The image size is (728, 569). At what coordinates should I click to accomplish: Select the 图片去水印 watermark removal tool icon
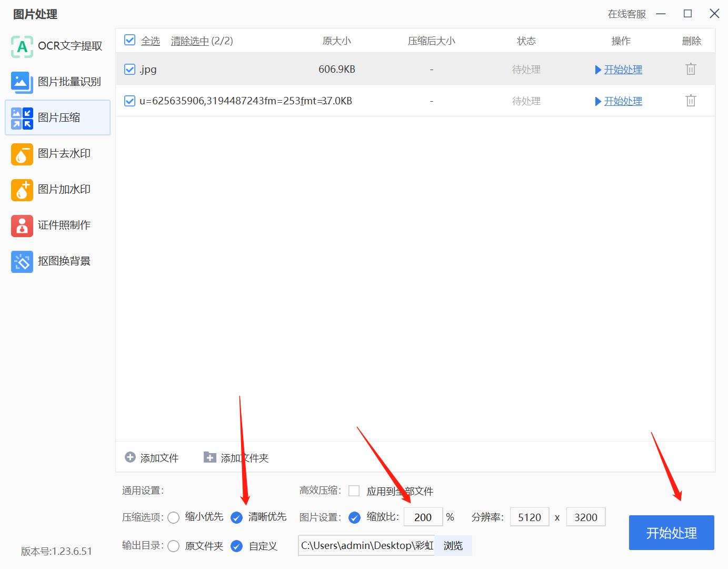click(22, 154)
